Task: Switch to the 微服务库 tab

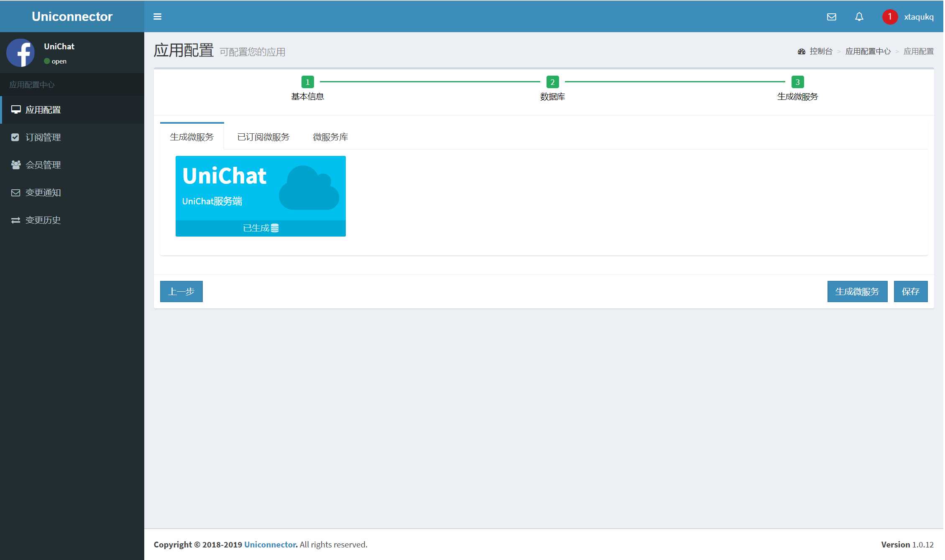Action: 330,137
